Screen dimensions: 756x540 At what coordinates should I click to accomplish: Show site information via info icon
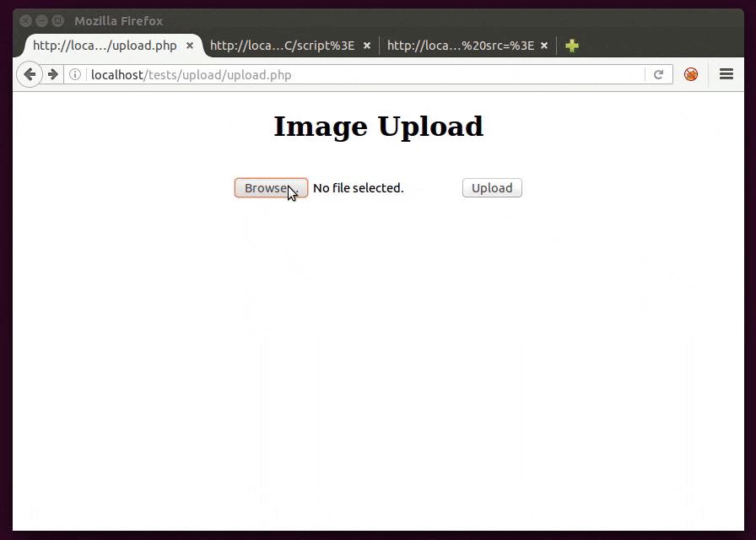click(x=75, y=75)
